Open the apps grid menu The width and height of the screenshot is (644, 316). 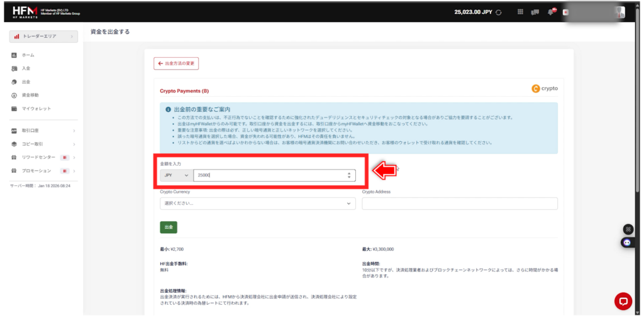(x=520, y=12)
